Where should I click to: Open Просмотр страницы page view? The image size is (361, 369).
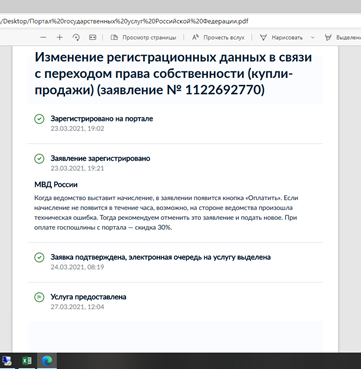(x=144, y=38)
